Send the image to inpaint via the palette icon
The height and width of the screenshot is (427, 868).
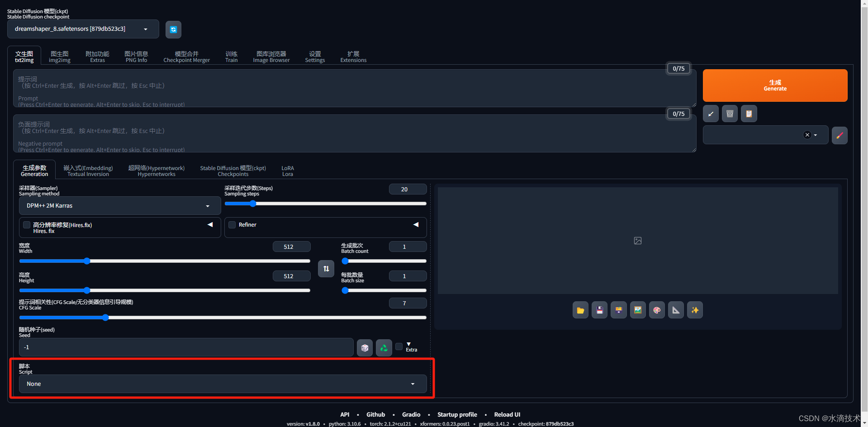pos(657,310)
